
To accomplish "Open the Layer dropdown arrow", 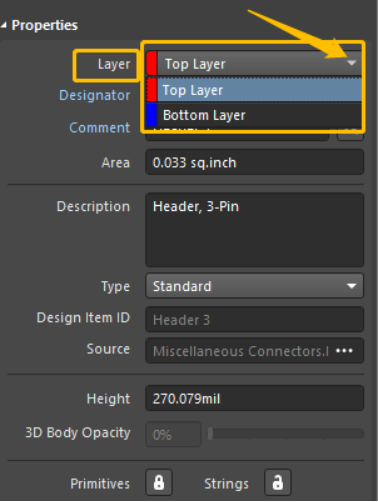I will click(352, 63).
